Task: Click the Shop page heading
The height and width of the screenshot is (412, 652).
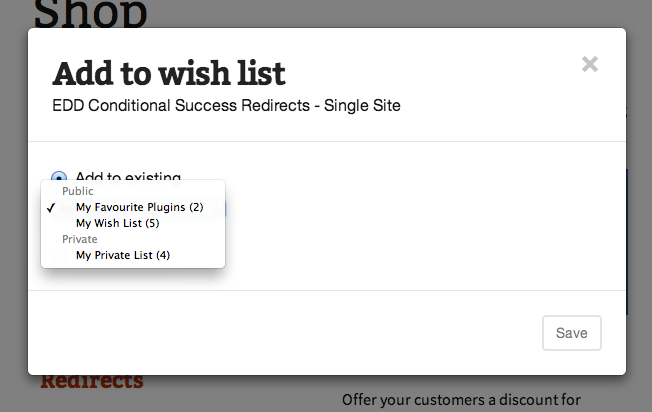Action: click(x=91, y=13)
